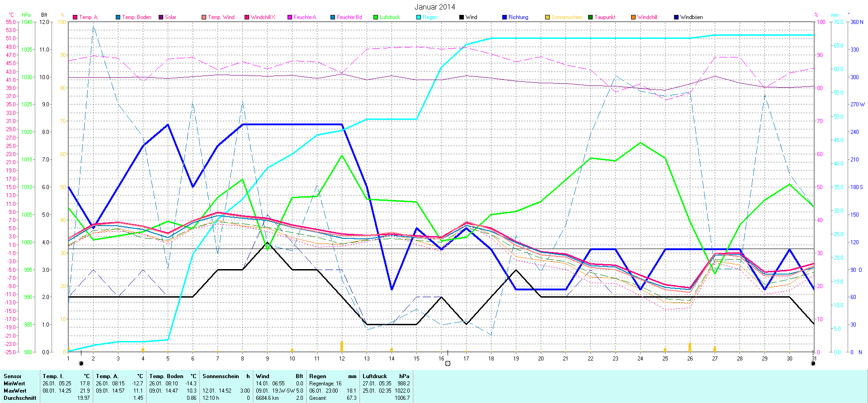Click the tall sunshine bar at day 12
This screenshot has height=403, width=868.
pos(342,346)
